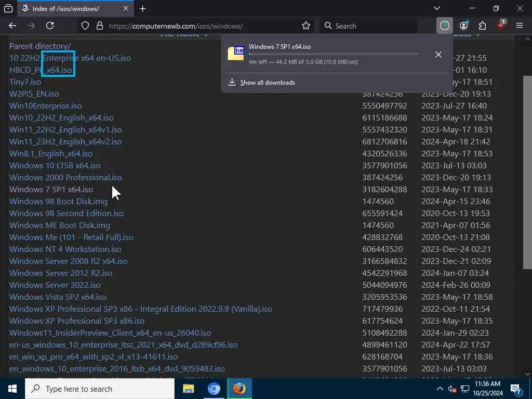Show all downloads
Viewport: 532px width, 399px height.
tap(268, 83)
